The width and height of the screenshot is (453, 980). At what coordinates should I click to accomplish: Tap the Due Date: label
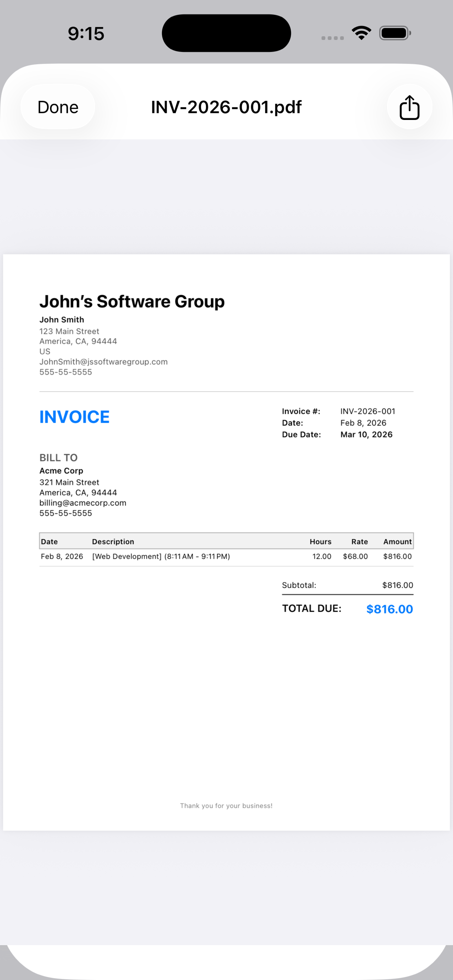301,435
